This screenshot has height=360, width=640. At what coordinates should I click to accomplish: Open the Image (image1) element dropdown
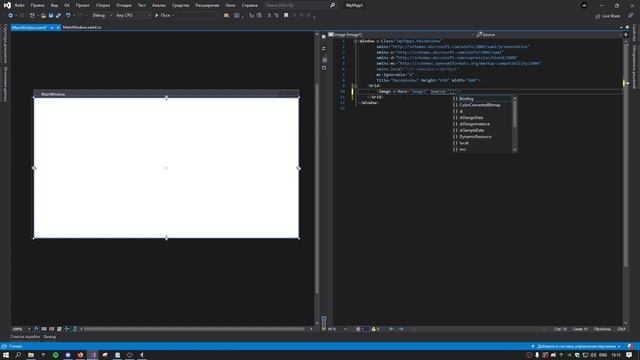[401, 35]
